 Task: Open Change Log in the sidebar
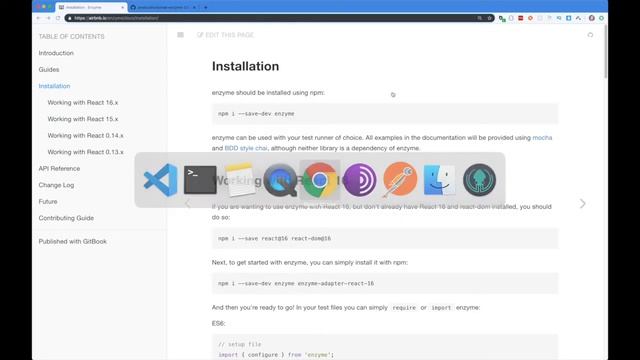pos(56,185)
